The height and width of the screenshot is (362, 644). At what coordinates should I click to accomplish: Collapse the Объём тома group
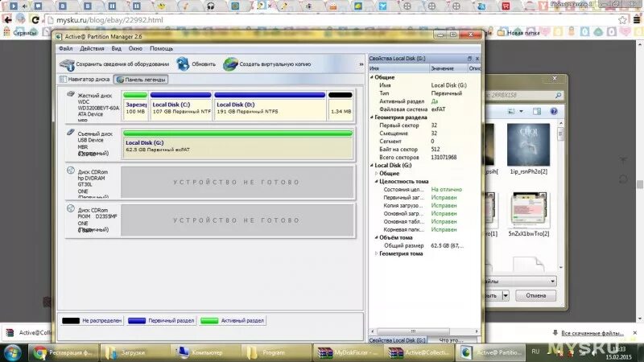[x=376, y=237]
